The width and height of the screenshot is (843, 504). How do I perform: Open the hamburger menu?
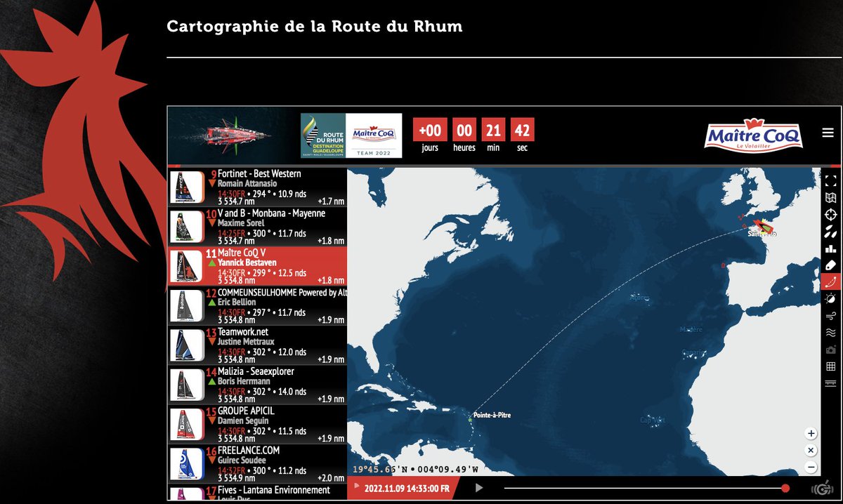point(828,133)
